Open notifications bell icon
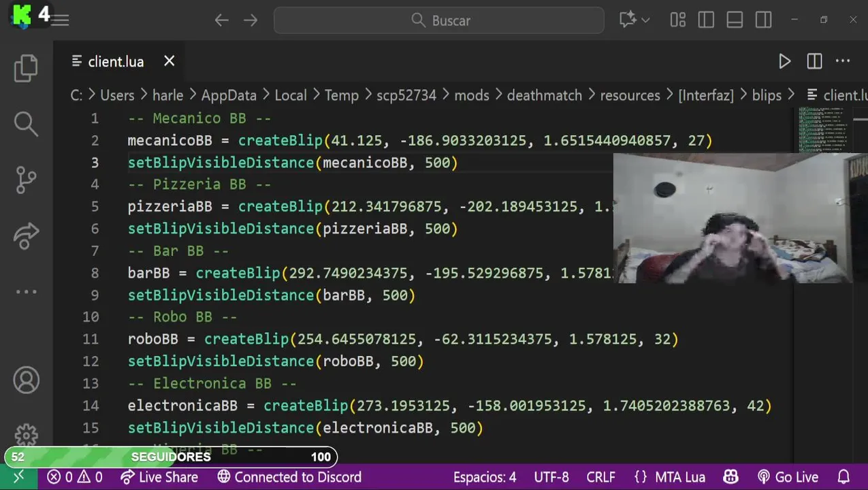 pyautogui.click(x=843, y=477)
